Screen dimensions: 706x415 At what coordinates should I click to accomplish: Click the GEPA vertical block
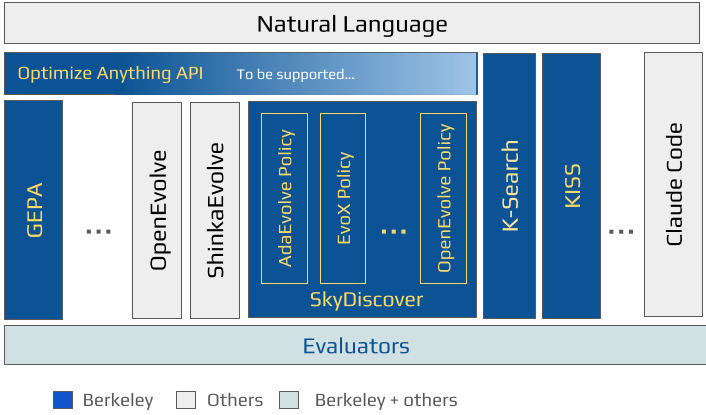point(35,209)
